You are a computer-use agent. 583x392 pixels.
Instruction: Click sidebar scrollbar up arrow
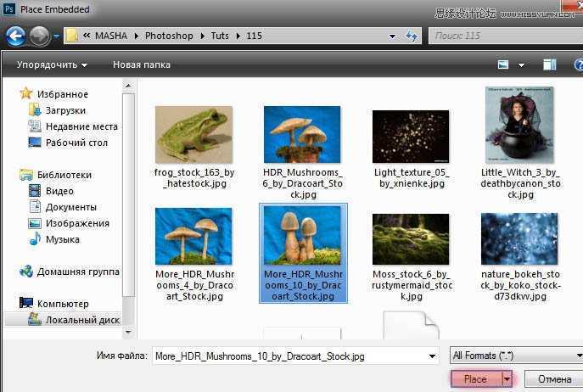tap(128, 86)
